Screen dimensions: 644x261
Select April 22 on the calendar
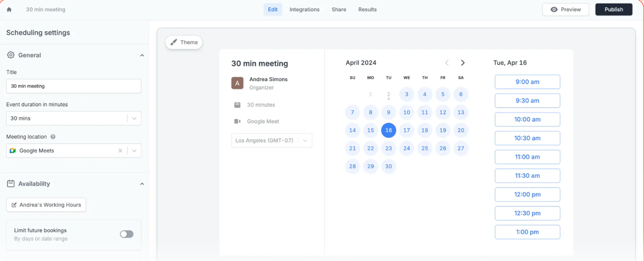370,148
